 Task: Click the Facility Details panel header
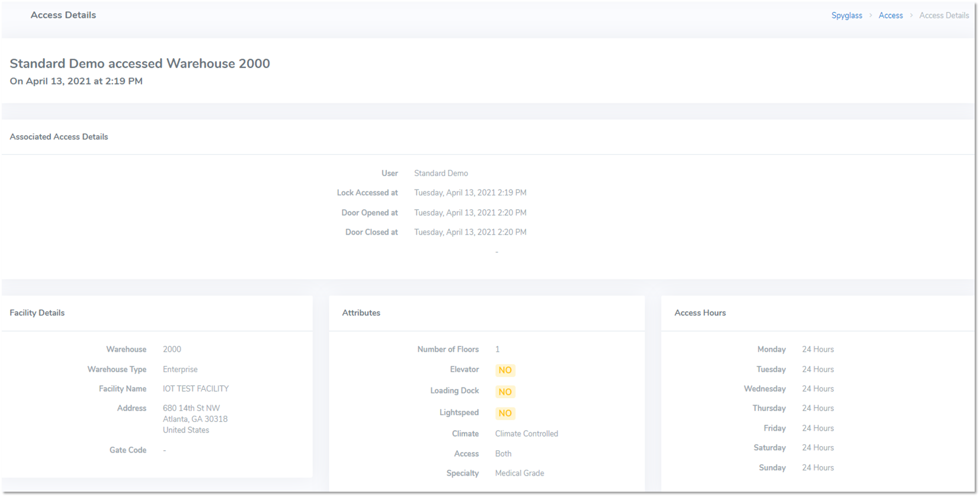pos(37,313)
